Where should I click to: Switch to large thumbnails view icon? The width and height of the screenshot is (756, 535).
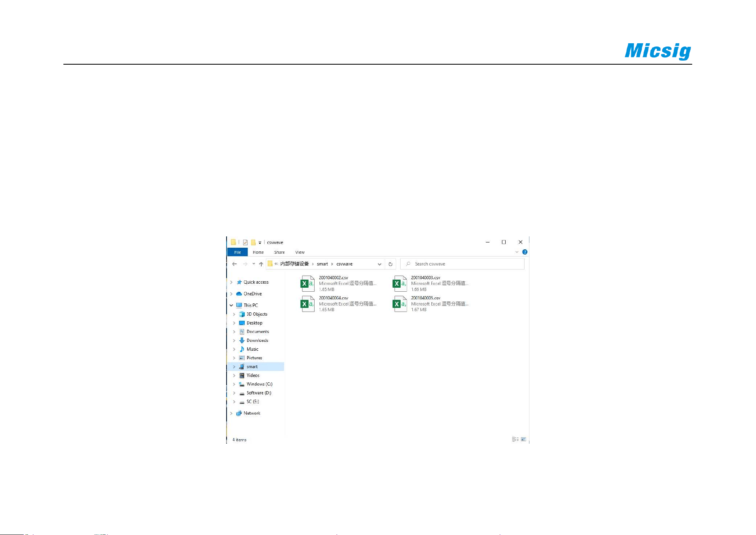[523, 439]
